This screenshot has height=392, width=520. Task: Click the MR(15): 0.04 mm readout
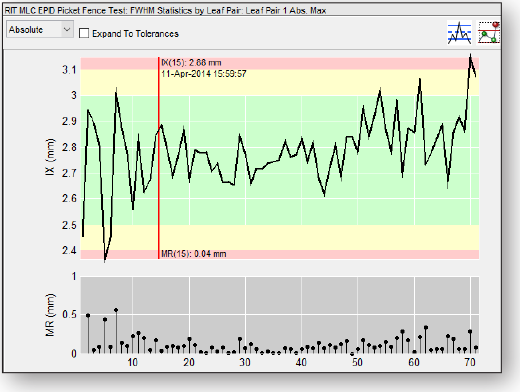(x=194, y=254)
